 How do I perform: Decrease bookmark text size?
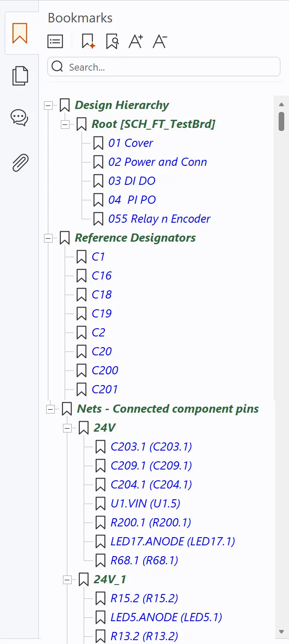pos(160,41)
